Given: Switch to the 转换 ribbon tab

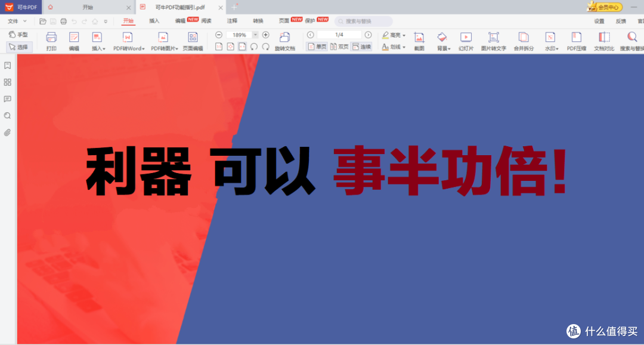Looking at the screenshot, I should tap(258, 21).
